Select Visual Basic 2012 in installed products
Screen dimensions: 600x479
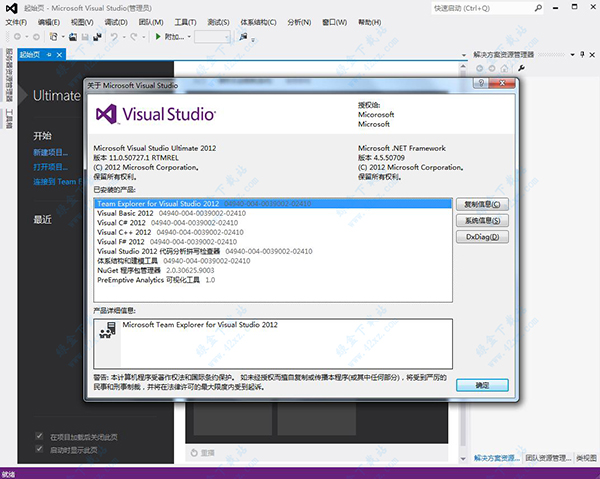tap(273, 213)
